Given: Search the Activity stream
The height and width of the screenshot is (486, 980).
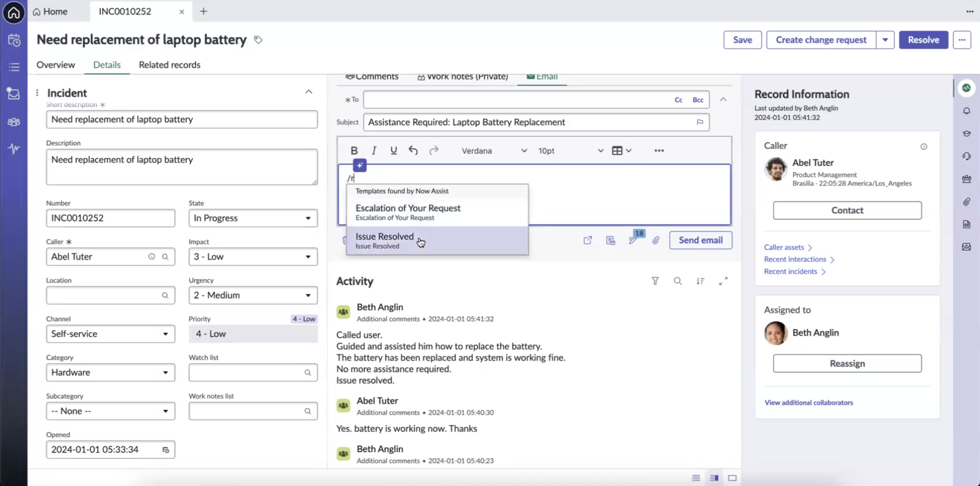Looking at the screenshot, I should point(678,281).
